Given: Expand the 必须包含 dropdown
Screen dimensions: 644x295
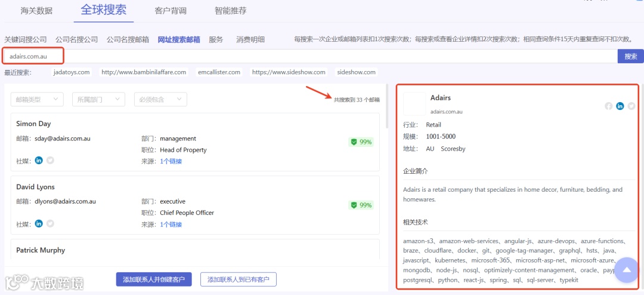Looking at the screenshot, I should pyautogui.click(x=160, y=99).
